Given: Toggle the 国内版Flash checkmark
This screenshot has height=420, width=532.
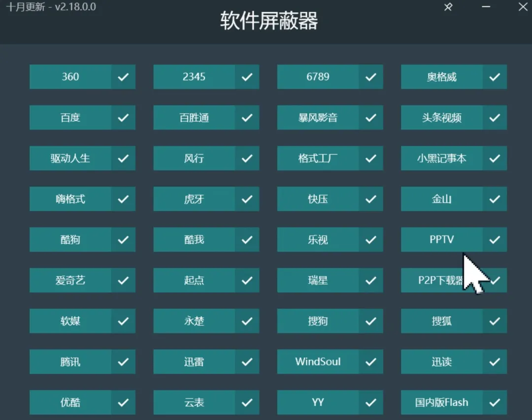Looking at the screenshot, I should pos(495,403).
